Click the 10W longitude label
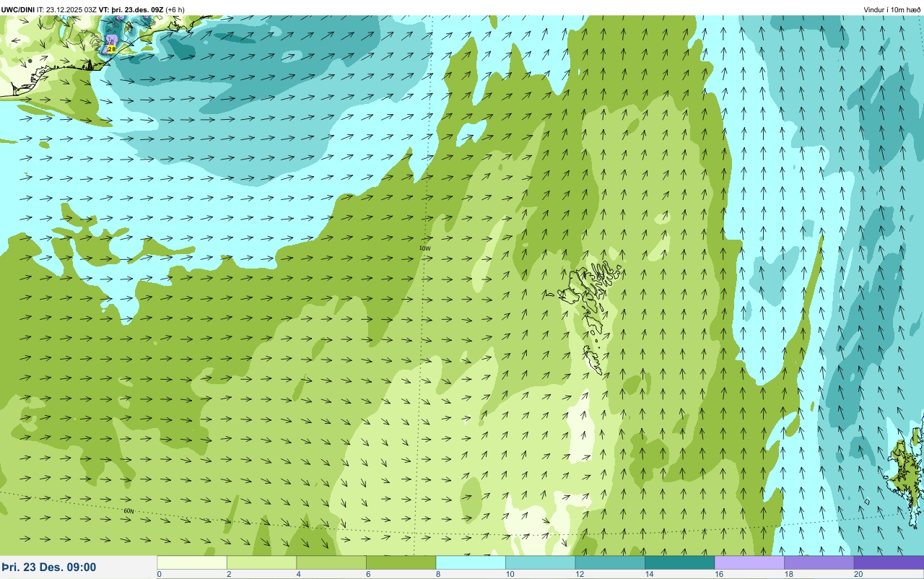924x579 pixels. pos(425,248)
